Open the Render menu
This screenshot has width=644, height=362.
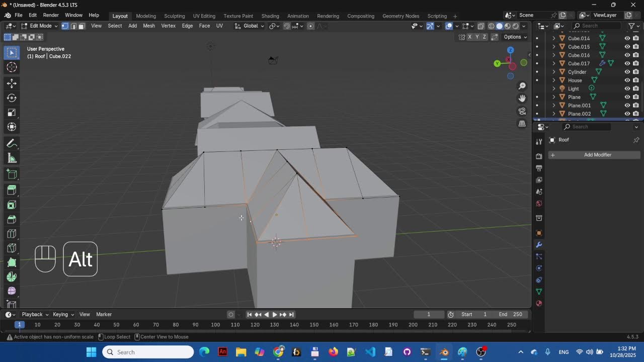[51, 16]
